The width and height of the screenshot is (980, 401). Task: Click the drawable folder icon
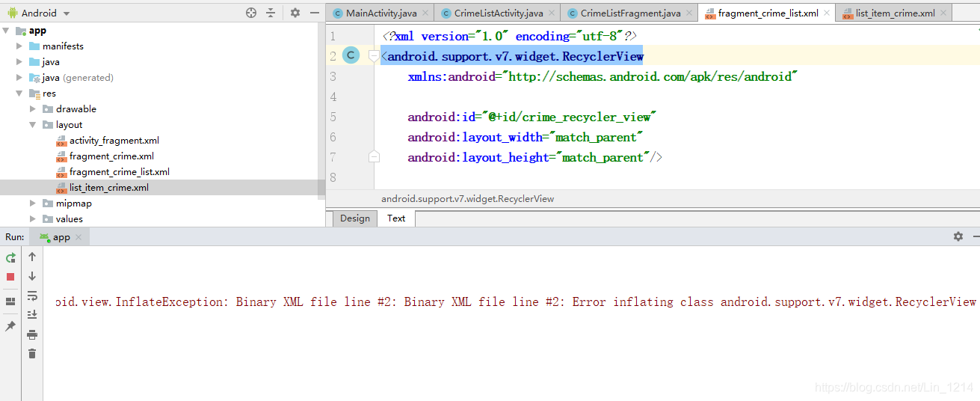click(x=48, y=108)
